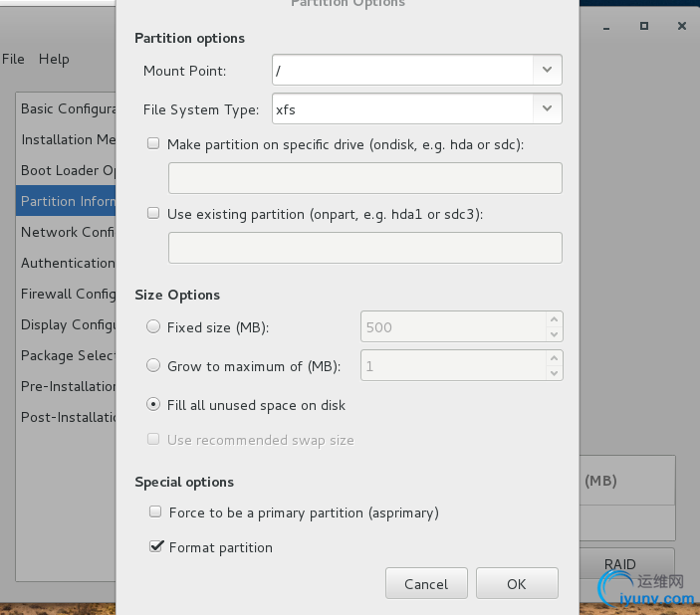Click the Cancel button
Image resolution: width=700 pixels, height=615 pixels.
coord(425,584)
